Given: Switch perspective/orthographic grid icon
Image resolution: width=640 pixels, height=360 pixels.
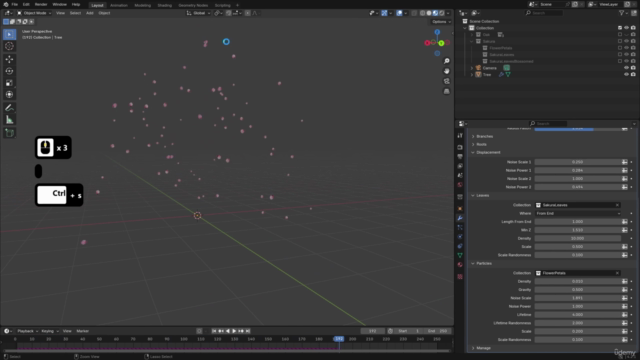Looking at the screenshot, I should pos(447,91).
